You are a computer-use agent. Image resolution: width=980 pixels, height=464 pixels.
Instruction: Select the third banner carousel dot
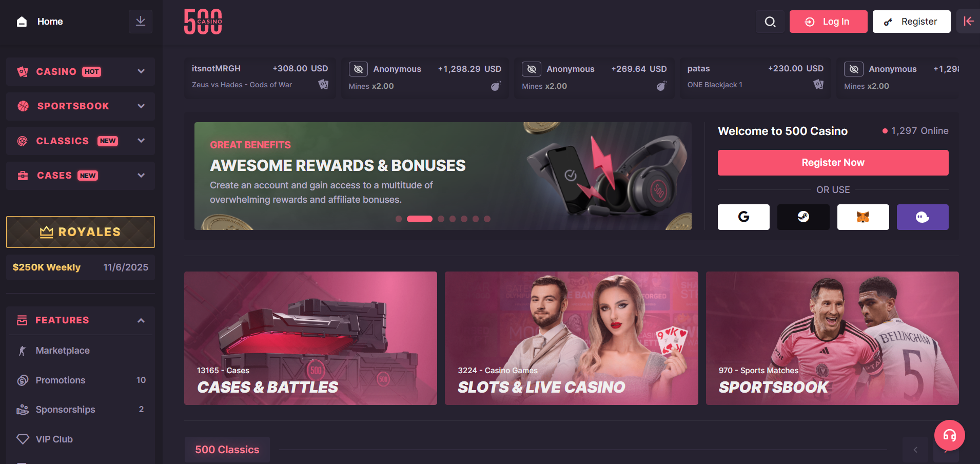441,219
